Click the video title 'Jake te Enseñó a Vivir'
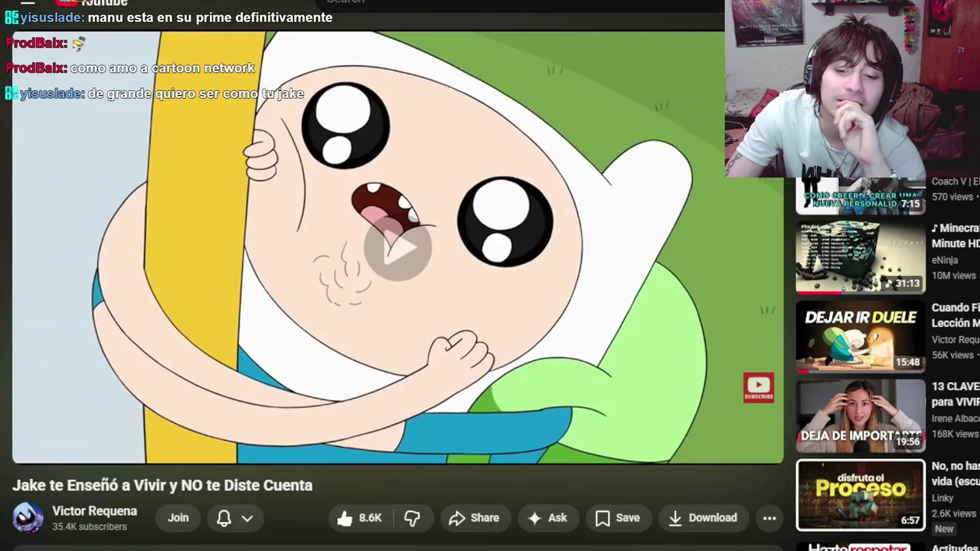The width and height of the screenshot is (980, 551). [x=162, y=485]
